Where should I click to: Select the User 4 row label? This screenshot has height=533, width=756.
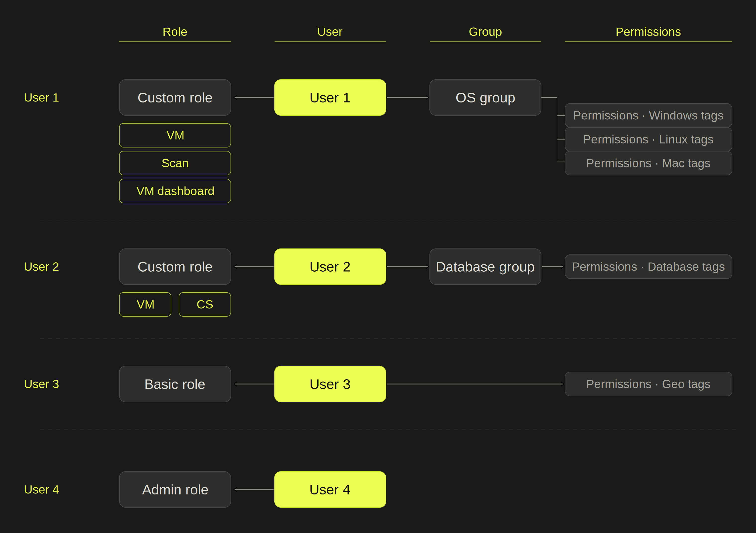(x=42, y=489)
